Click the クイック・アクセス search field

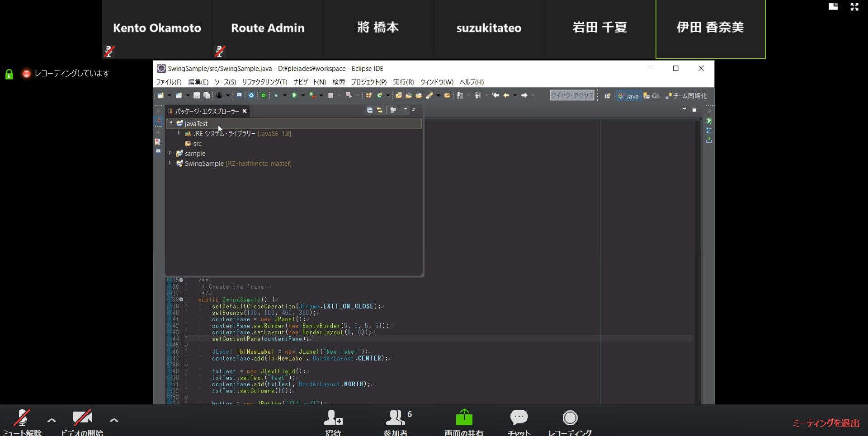point(572,95)
